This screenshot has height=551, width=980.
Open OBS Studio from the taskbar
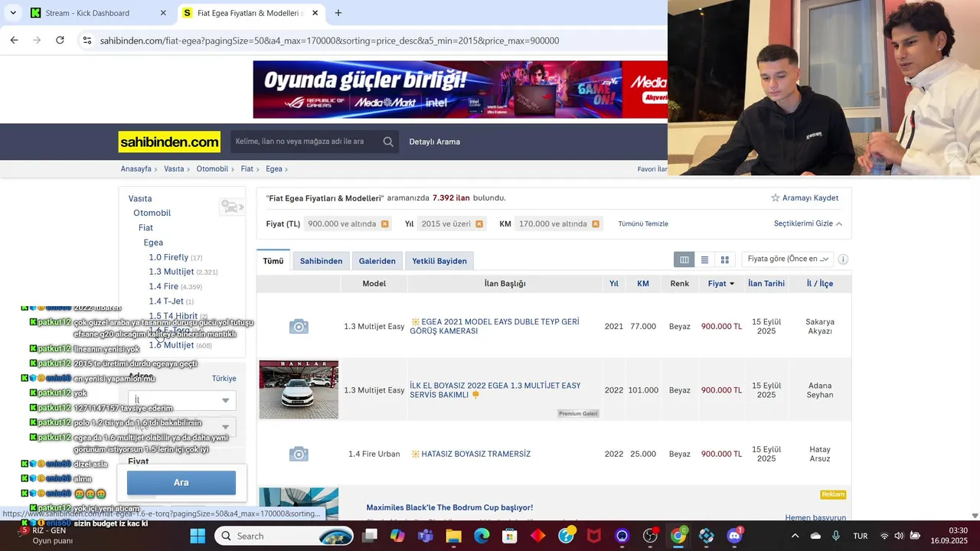(x=650, y=536)
